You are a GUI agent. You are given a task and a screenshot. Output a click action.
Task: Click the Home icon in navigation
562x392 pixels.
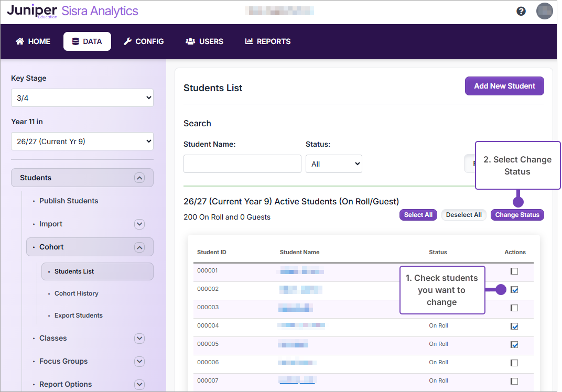(19, 41)
